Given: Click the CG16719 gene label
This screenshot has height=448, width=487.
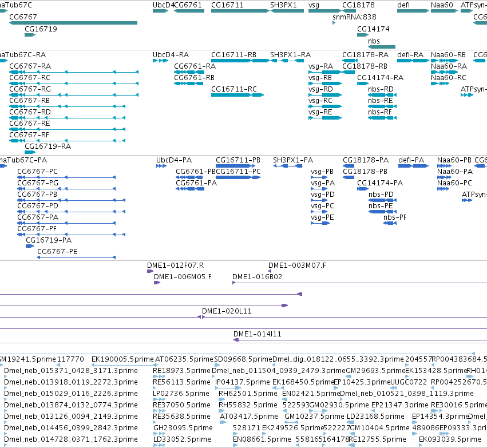Looking at the screenshot, I should click(x=41, y=29).
